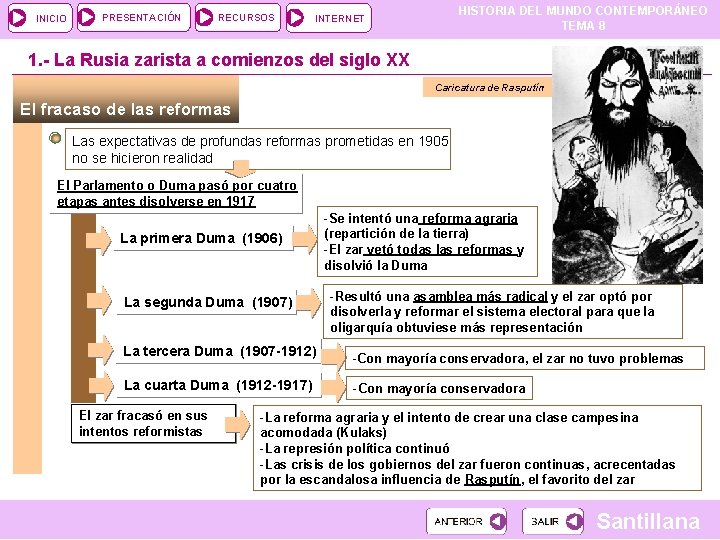Screen dimensions: 720x540
Task: Open the INTERNET section
Action: [x=328, y=18]
